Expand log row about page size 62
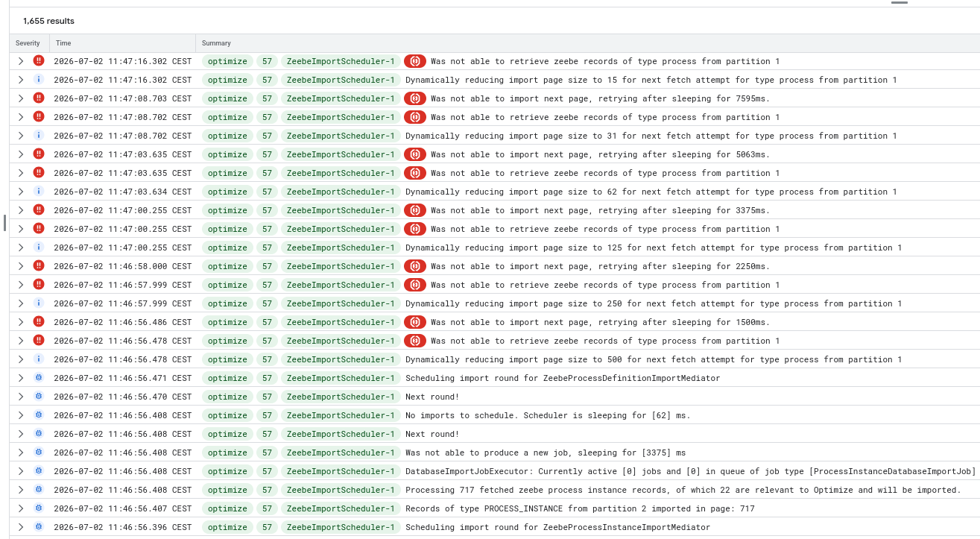The image size is (980, 539). click(x=21, y=192)
